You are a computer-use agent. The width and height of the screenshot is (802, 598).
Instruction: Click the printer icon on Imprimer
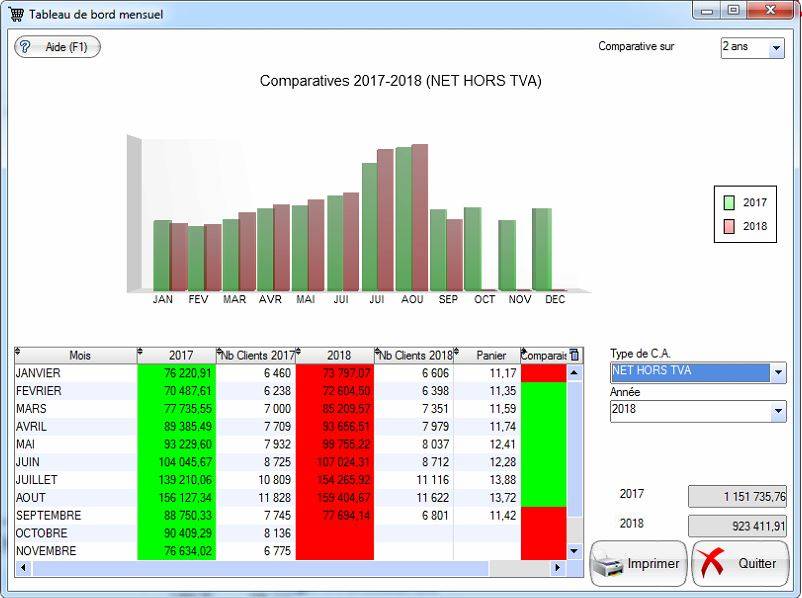point(609,564)
